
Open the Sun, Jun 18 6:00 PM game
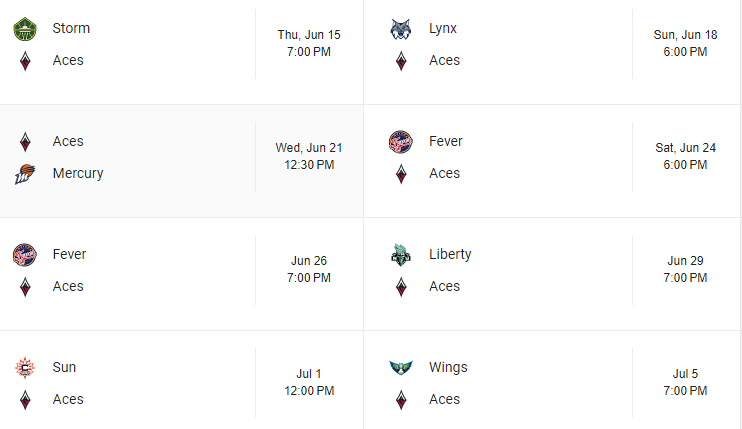685,43
